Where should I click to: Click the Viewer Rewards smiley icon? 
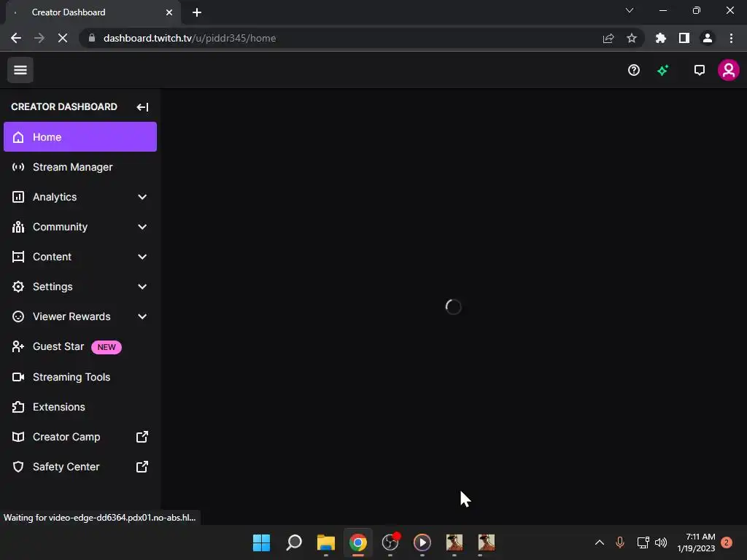18,316
